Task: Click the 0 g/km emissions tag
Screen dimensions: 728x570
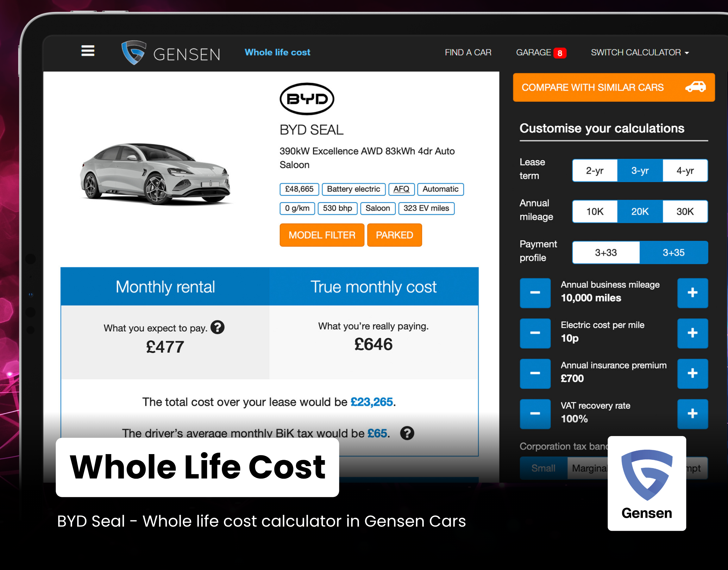Action: coord(297,208)
